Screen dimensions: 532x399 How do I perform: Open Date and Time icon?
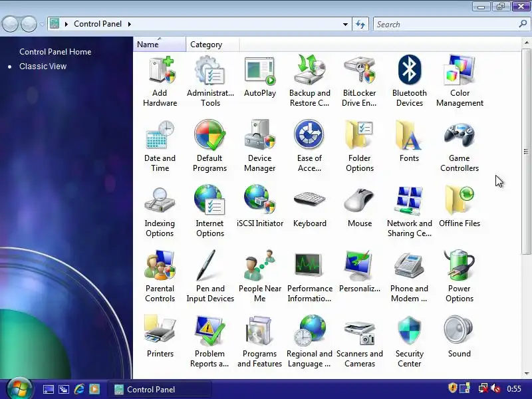[x=160, y=146]
